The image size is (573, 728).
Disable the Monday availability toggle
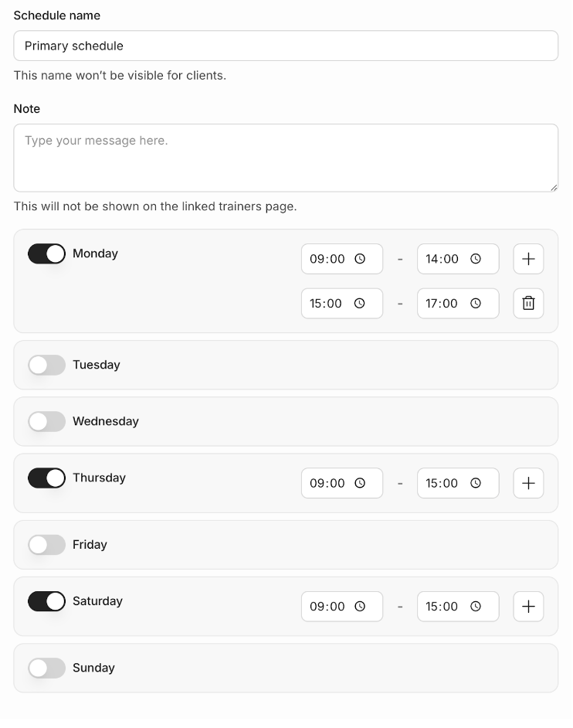[x=46, y=254]
